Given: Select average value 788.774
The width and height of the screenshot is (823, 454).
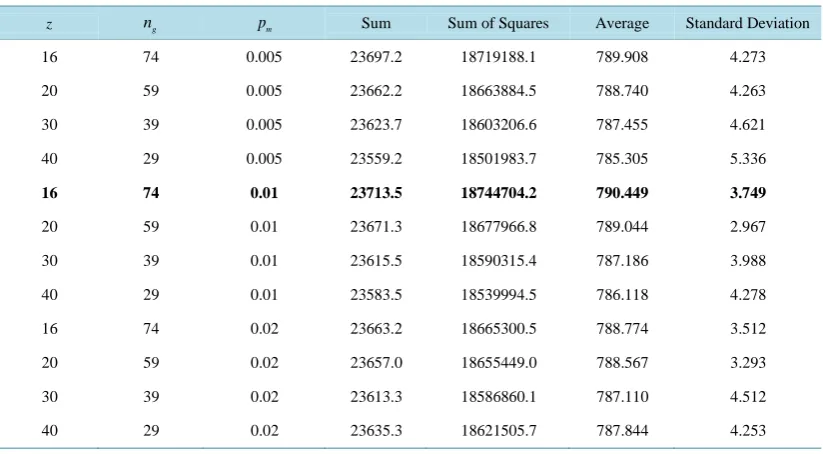Looking at the screenshot, I should (x=622, y=329).
